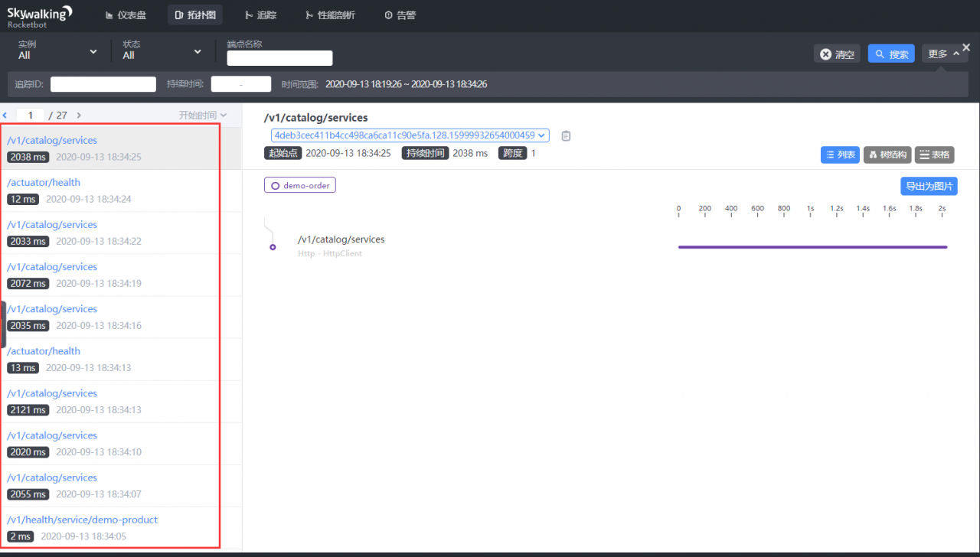
Task: Select the /v1/catalog/services trace at 18:34:25
Action: (x=121, y=148)
